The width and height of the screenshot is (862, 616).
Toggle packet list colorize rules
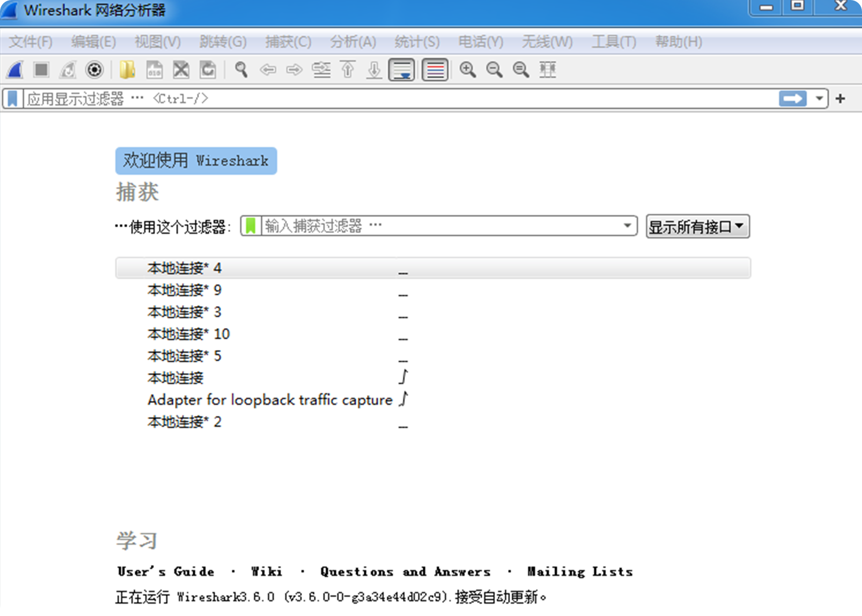(435, 70)
